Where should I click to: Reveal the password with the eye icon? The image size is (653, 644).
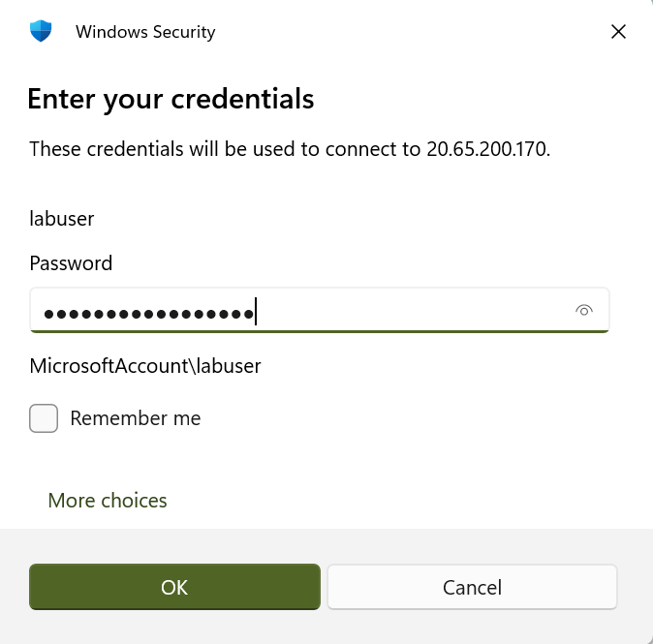(583, 310)
